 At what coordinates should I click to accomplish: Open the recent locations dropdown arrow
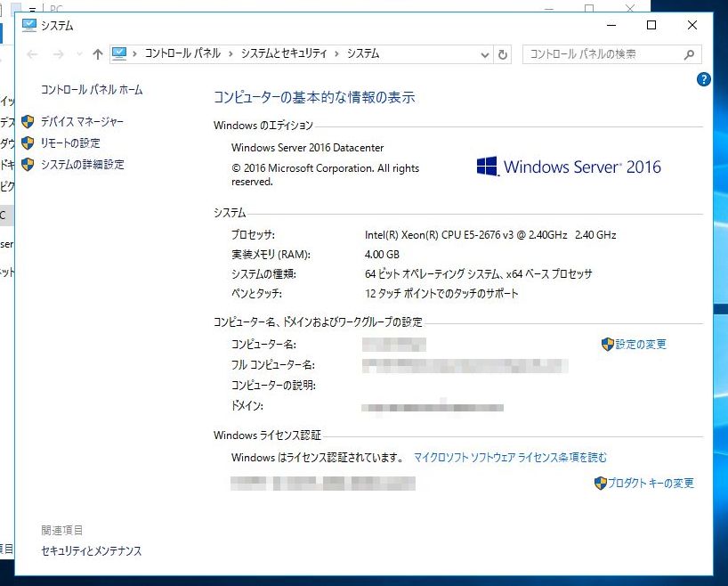pyautogui.click(x=79, y=54)
